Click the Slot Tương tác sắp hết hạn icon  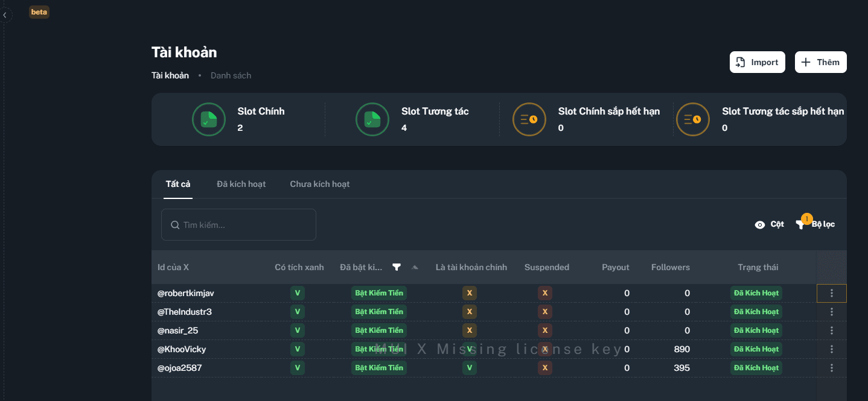pos(693,119)
